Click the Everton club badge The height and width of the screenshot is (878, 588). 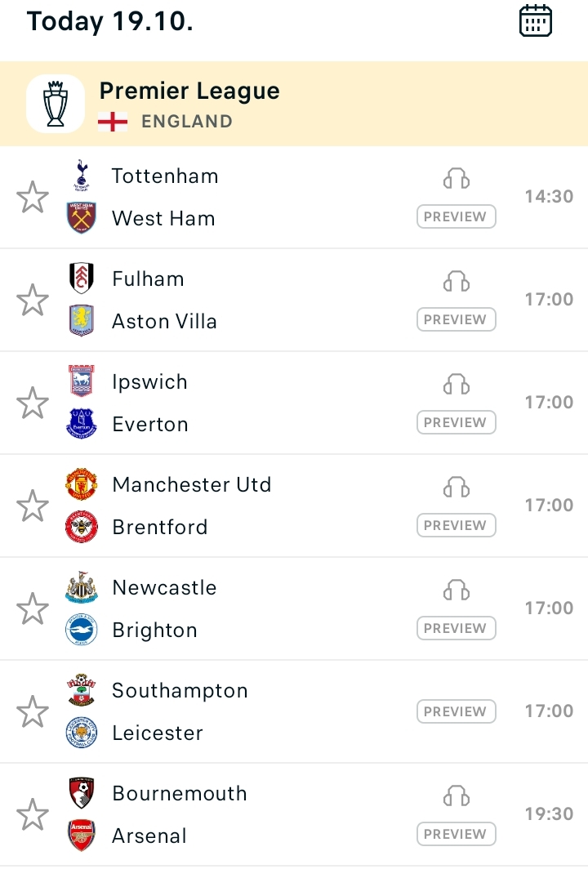pos(82,424)
